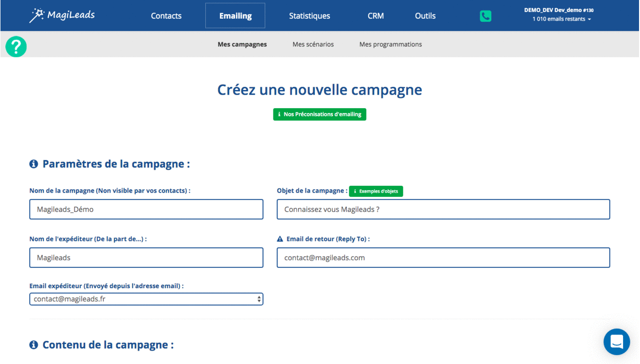
Task: Select the Emailing menu item
Action: point(235,16)
